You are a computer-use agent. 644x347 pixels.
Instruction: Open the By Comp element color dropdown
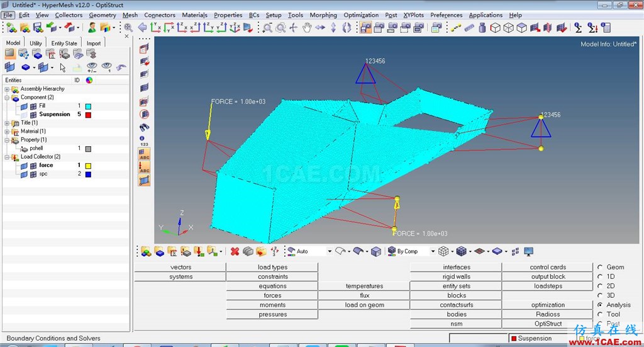(x=433, y=251)
